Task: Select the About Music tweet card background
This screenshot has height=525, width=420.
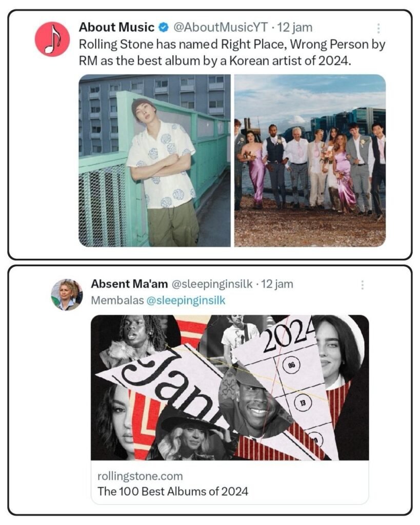Action: 210,135
